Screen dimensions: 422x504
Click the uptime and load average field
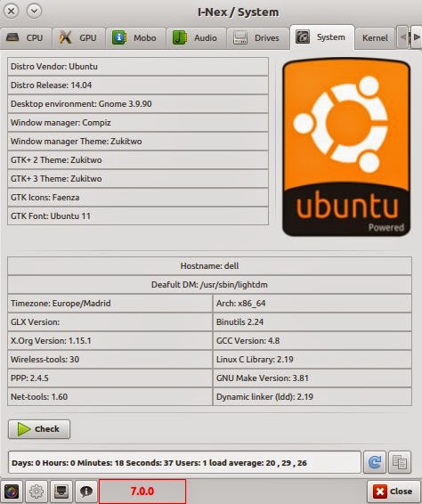tap(184, 462)
